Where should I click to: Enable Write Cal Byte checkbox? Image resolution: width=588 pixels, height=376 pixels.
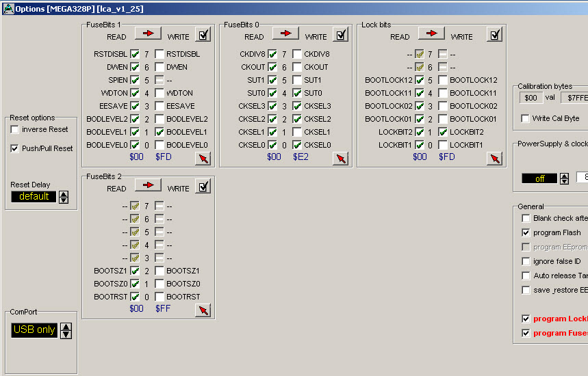[x=526, y=119]
